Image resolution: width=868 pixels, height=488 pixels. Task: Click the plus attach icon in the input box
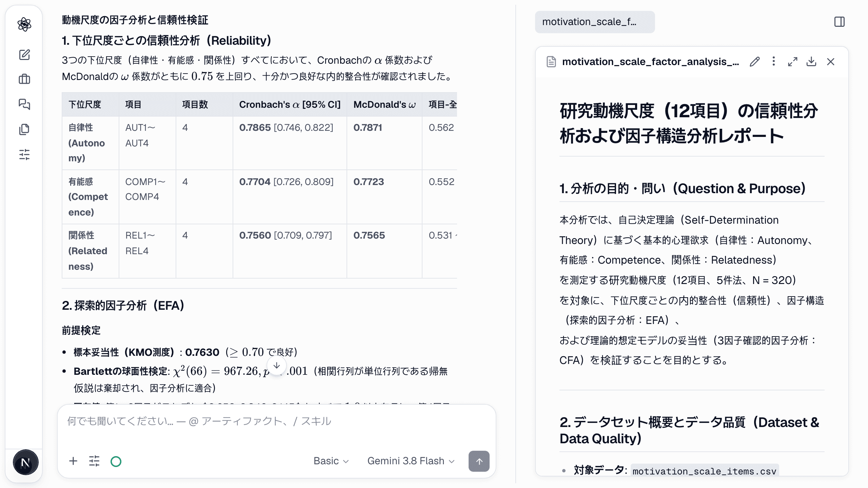coord(73,461)
